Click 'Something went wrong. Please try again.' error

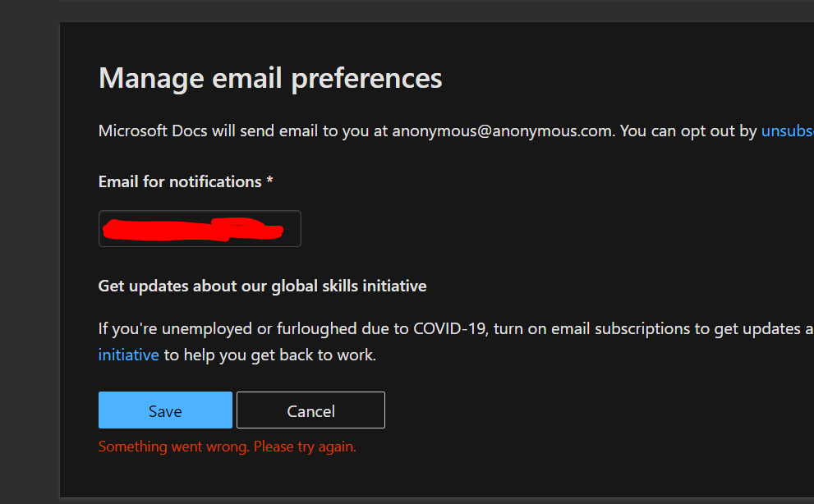tap(227, 447)
